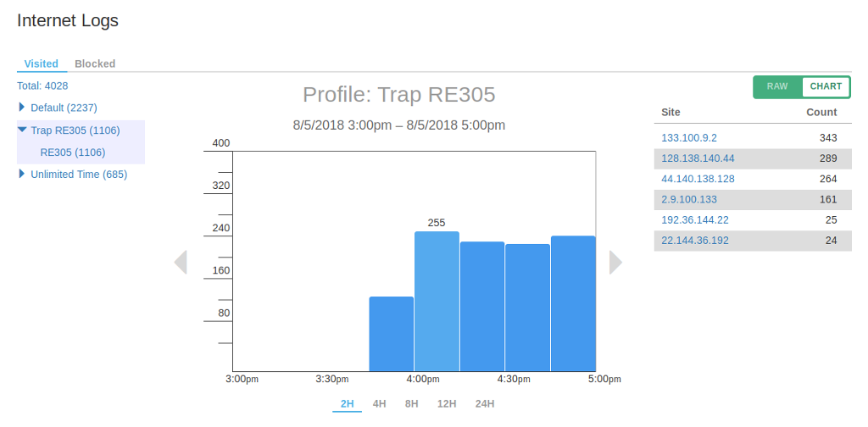868x427 pixels.
Task: Select the 4H time range
Action: point(380,404)
